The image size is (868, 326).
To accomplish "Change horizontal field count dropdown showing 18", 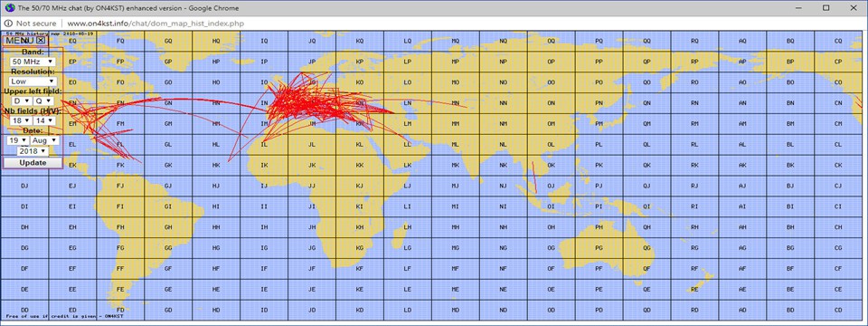I will [x=21, y=120].
